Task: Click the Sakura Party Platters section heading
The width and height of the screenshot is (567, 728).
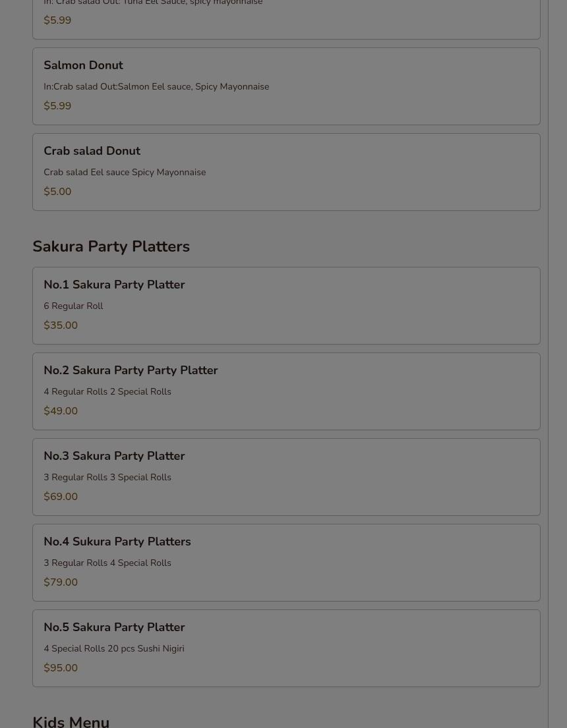Action: coord(111,246)
